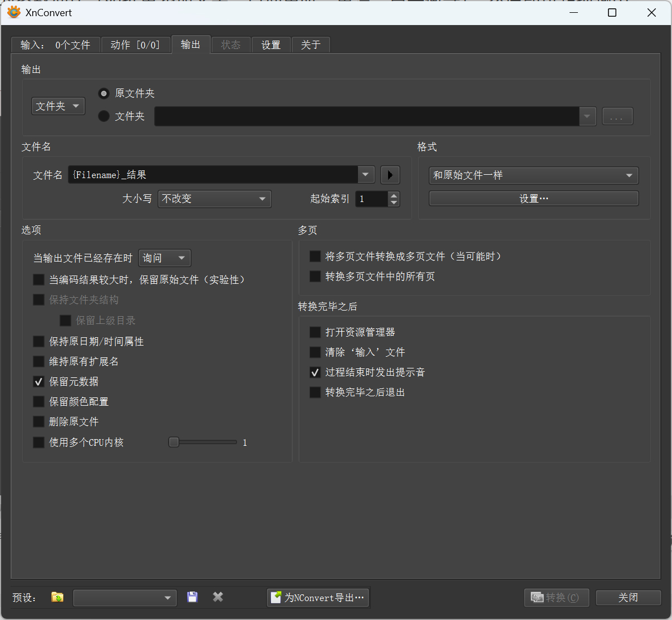
Task: Expand the filename pattern dropdown arrow
Action: (x=365, y=175)
